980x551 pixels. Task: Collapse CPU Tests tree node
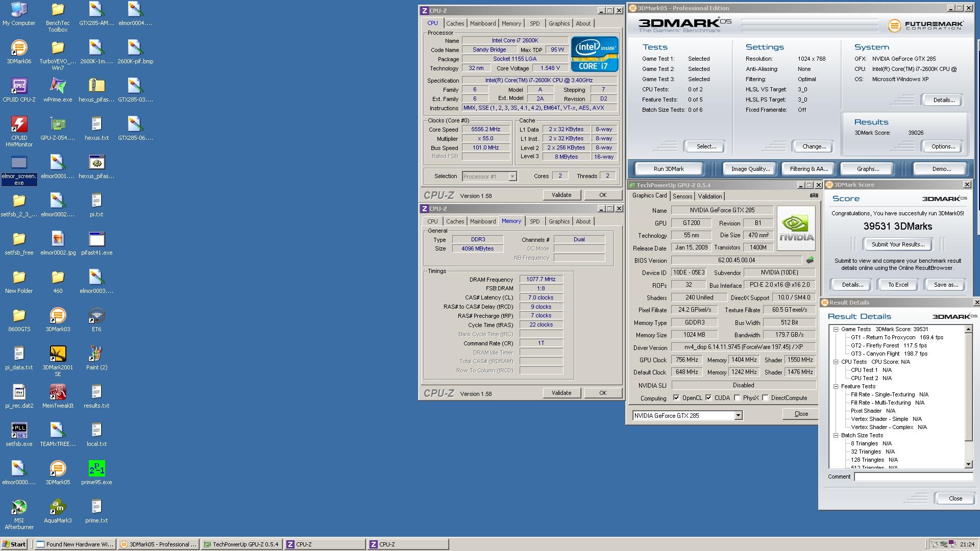tap(836, 362)
